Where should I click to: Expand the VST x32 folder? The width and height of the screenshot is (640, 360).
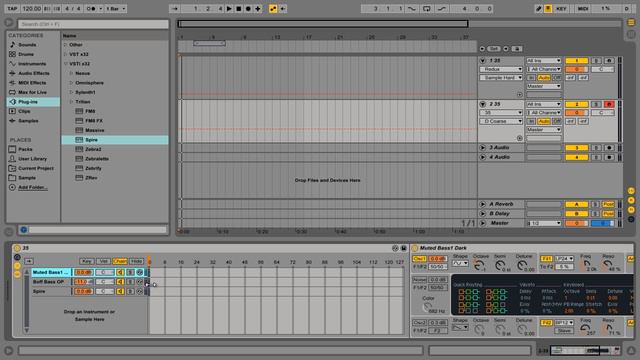tap(66, 54)
